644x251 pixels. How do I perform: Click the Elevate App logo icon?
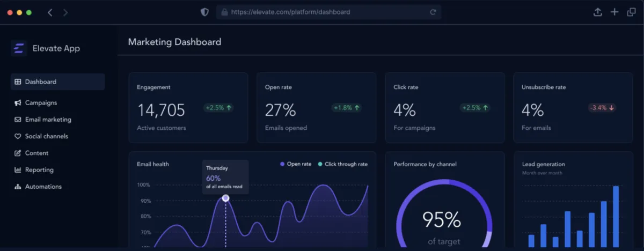click(19, 48)
